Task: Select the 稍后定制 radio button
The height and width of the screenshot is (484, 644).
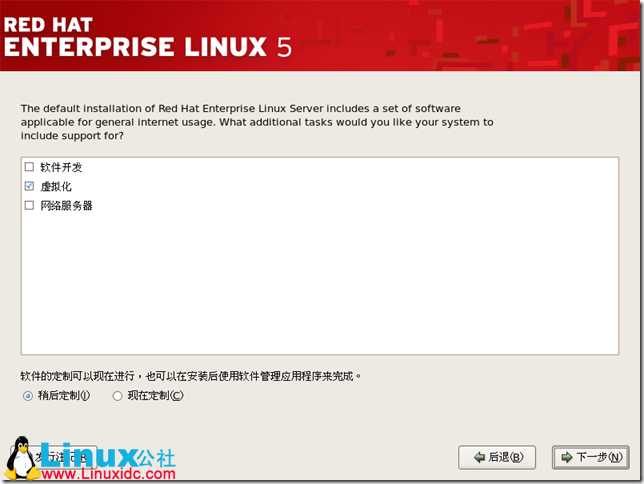Action: click(28, 396)
